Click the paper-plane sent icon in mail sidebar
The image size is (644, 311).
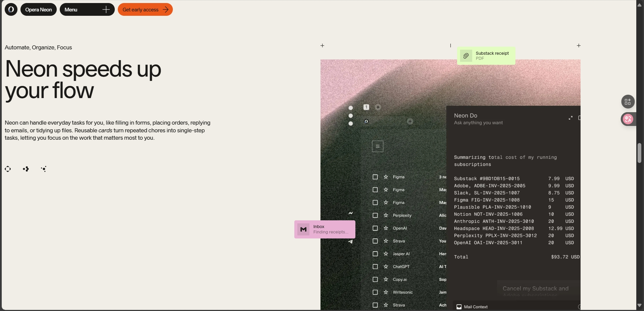(x=350, y=241)
